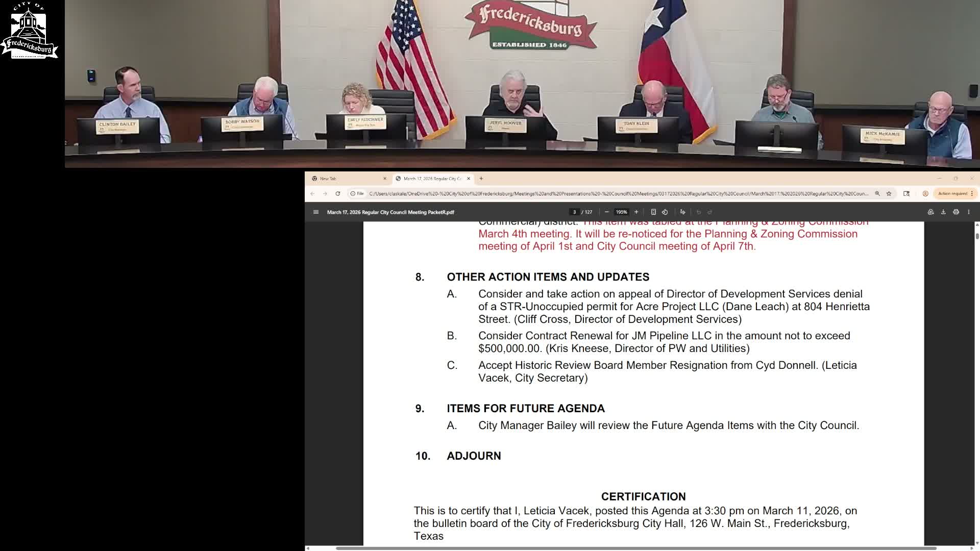The height and width of the screenshot is (551, 980).
Task: Open the Chrome profile avatar
Action: pos(925,194)
